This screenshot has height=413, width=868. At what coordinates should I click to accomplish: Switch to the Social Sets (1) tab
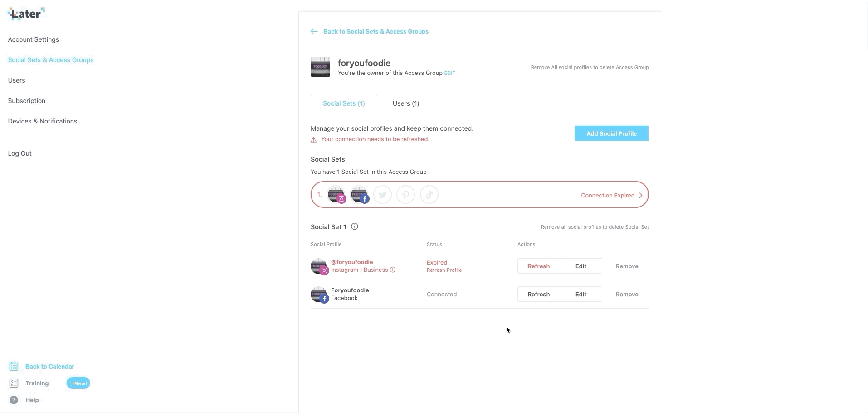(x=344, y=103)
